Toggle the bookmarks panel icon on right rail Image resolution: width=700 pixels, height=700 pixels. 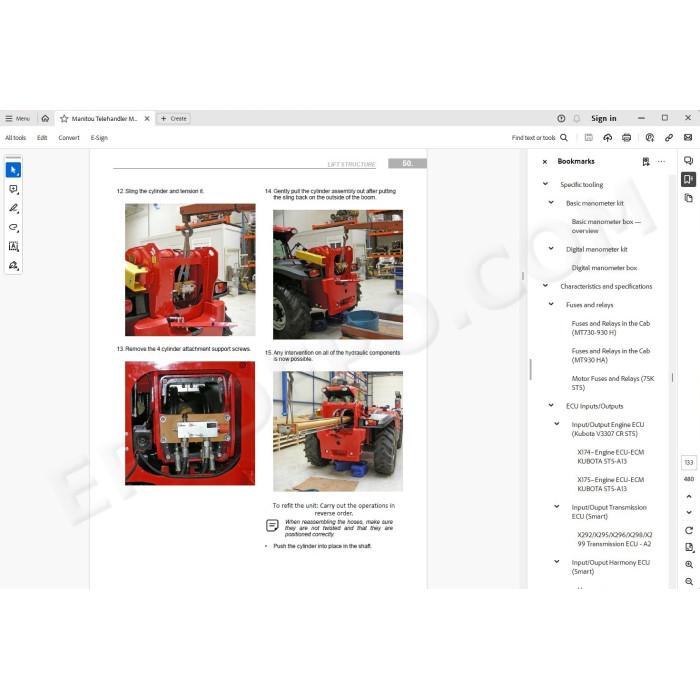[x=688, y=179]
